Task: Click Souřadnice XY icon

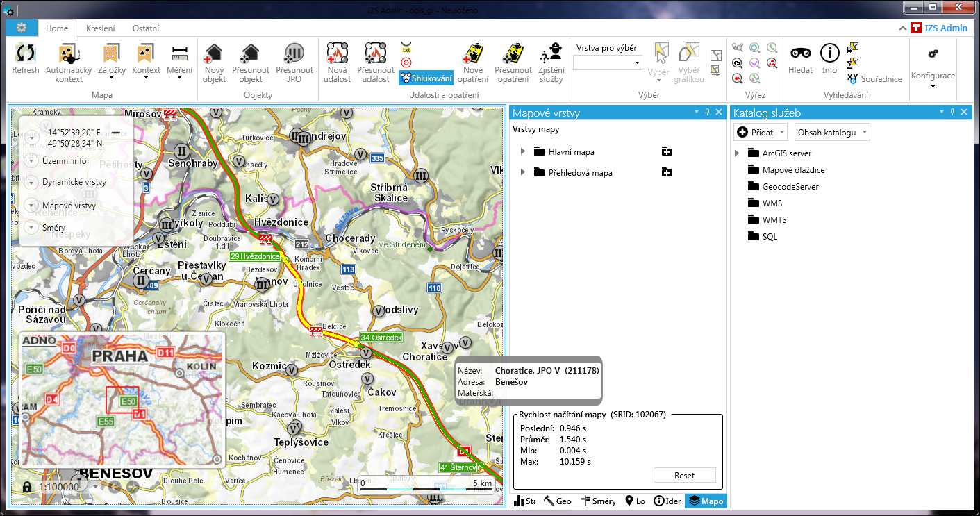Action: (853, 78)
